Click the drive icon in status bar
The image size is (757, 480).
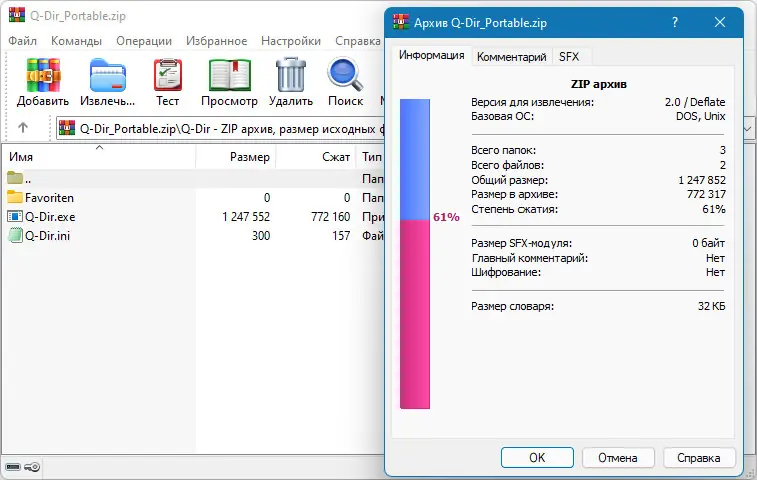coord(13,467)
